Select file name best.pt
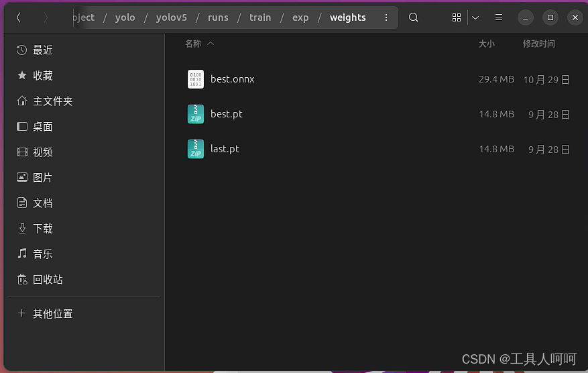The image size is (588, 373). (227, 114)
